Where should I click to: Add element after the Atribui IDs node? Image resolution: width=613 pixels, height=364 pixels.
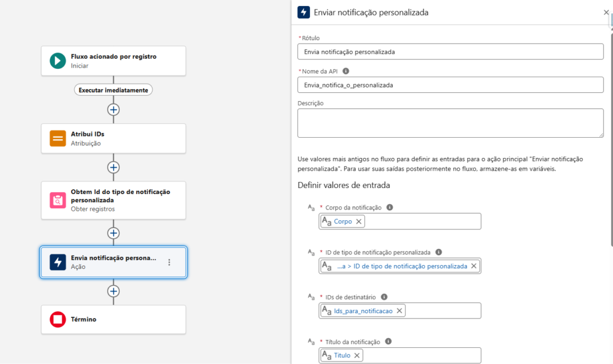(113, 167)
